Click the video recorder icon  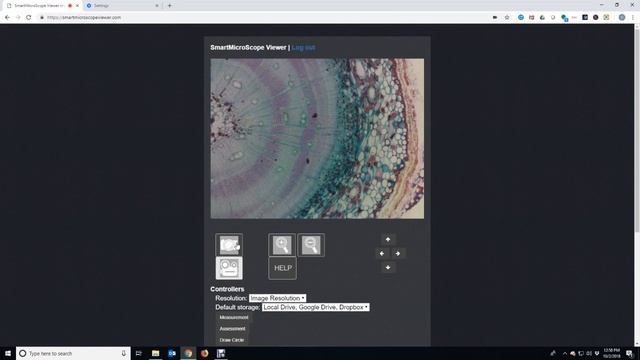click(x=229, y=268)
